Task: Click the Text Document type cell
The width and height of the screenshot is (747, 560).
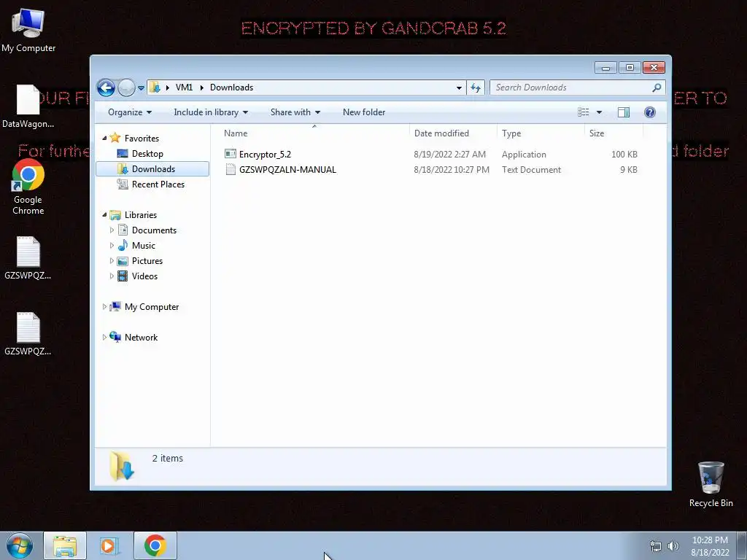Action: click(531, 169)
